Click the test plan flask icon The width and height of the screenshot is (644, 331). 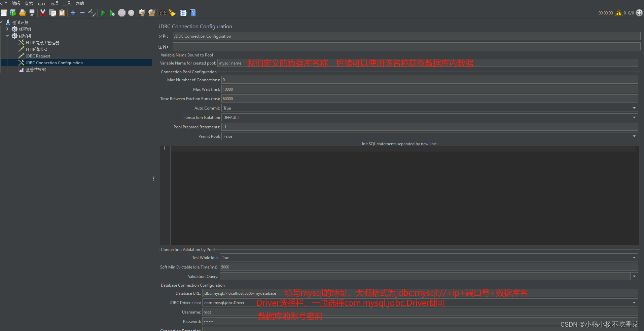[8, 23]
